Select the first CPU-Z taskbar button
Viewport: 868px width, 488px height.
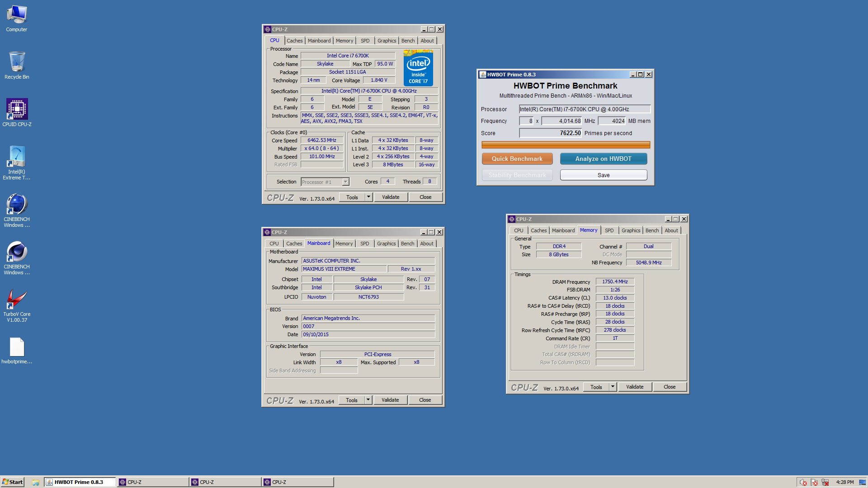tap(153, 482)
